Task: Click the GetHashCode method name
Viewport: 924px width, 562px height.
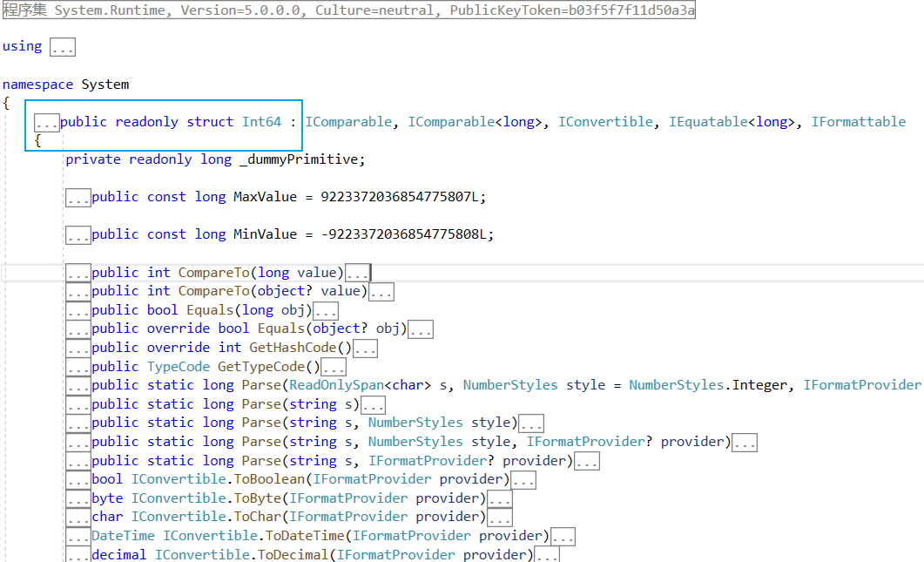Action: [x=293, y=348]
